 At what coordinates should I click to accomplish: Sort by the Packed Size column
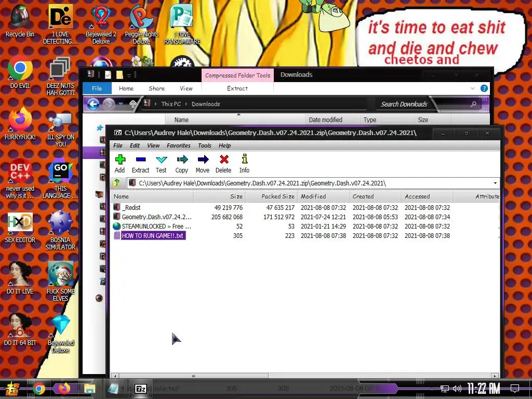coord(271,196)
